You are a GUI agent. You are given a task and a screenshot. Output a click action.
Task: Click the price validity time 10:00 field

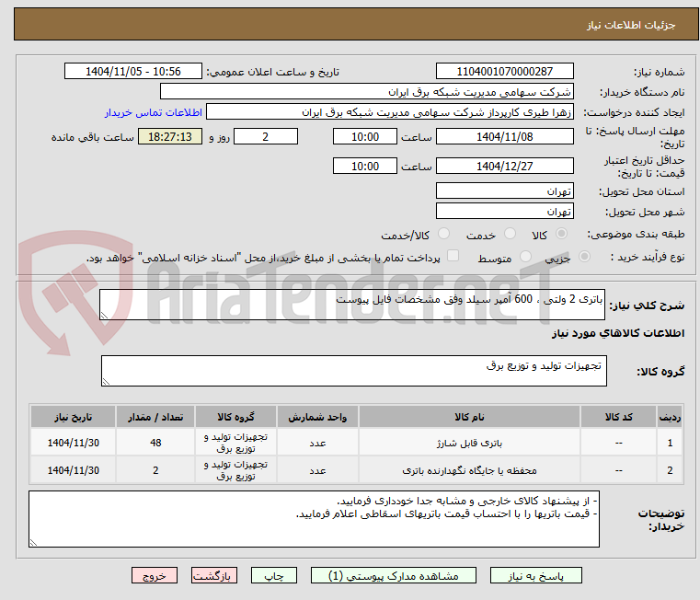pos(365,166)
